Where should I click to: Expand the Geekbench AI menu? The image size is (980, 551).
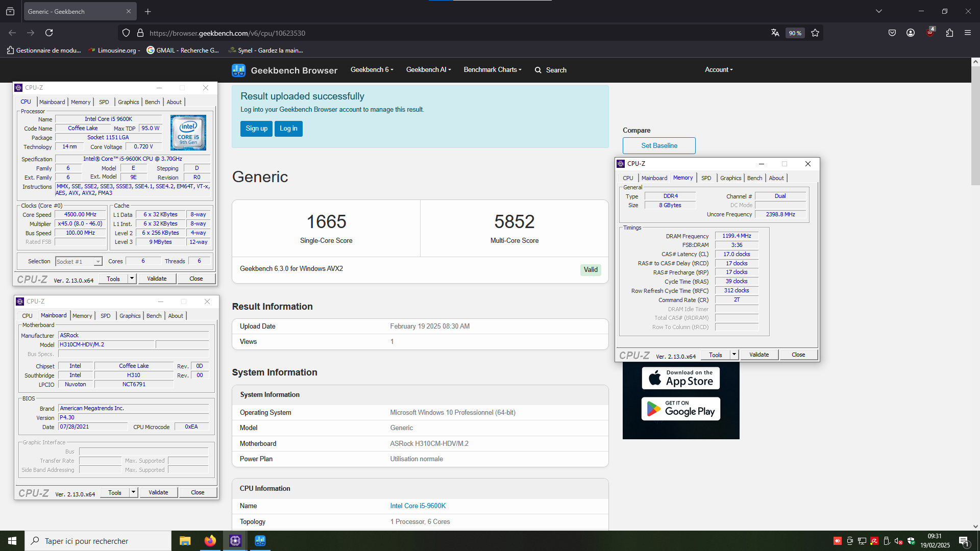click(x=429, y=70)
